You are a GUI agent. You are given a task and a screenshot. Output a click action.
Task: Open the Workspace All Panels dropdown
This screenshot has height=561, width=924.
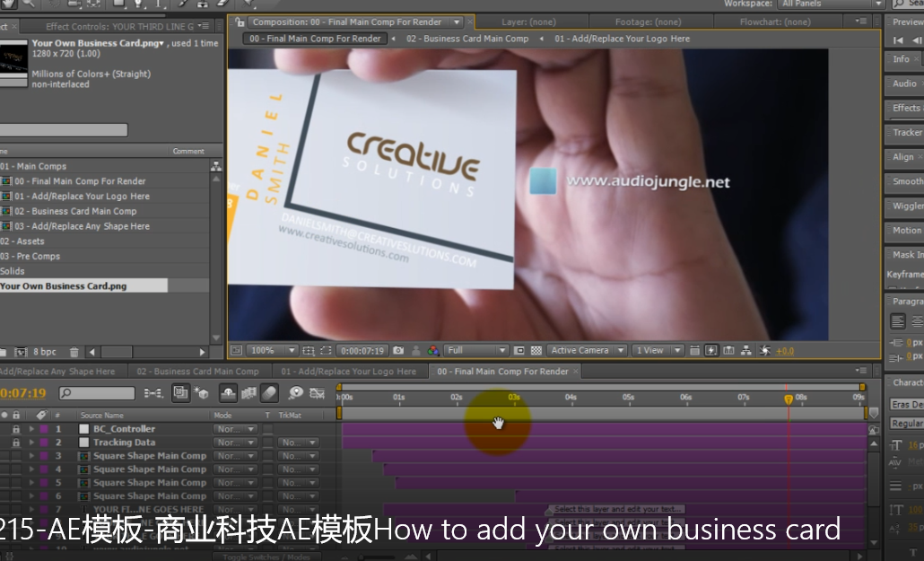point(832,4)
